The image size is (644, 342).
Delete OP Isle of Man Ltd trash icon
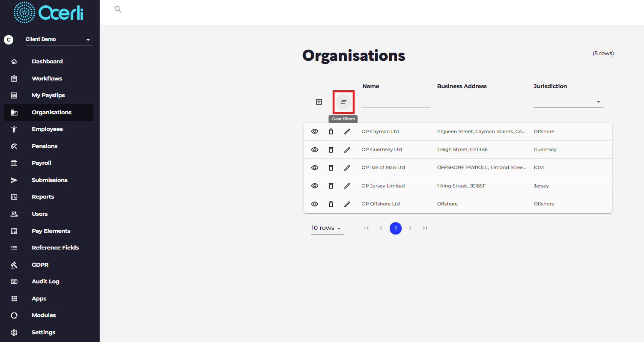[x=331, y=168]
